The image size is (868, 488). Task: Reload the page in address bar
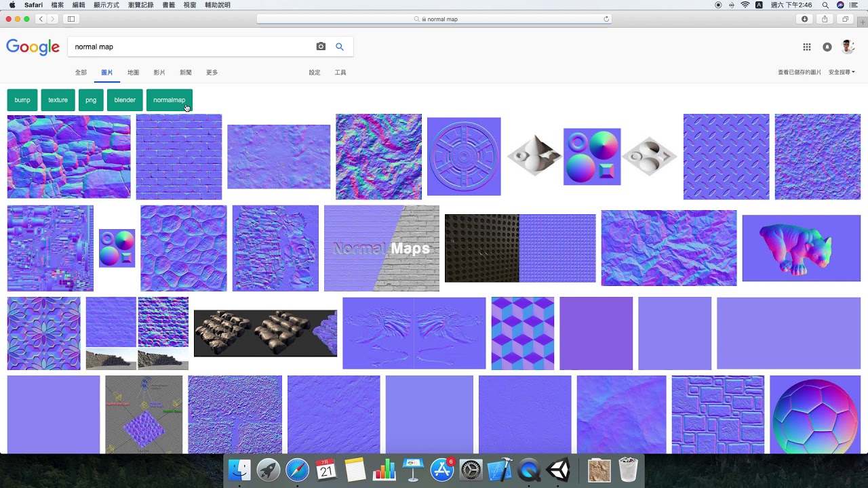606,19
